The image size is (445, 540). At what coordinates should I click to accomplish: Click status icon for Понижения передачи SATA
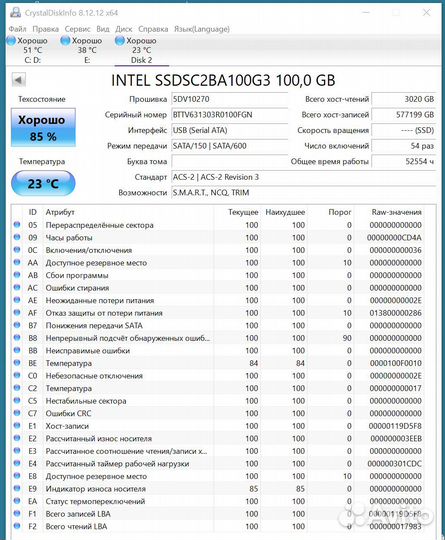click(x=17, y=325)
